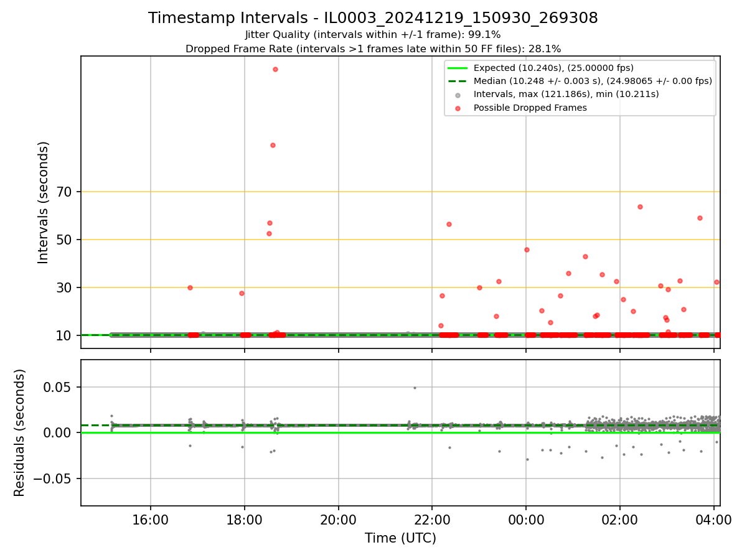This screenshot has height=560, width=747.
Task: Click the gray marker in the 'Intervals' legend entry
Action: (458, 95)
